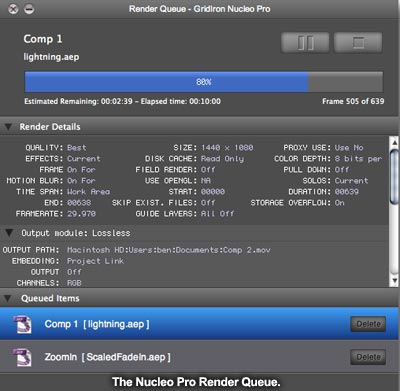Viewport: 400px width, 391px height.
Task: Click the START value 00000
Action: (x=213, y=192)
